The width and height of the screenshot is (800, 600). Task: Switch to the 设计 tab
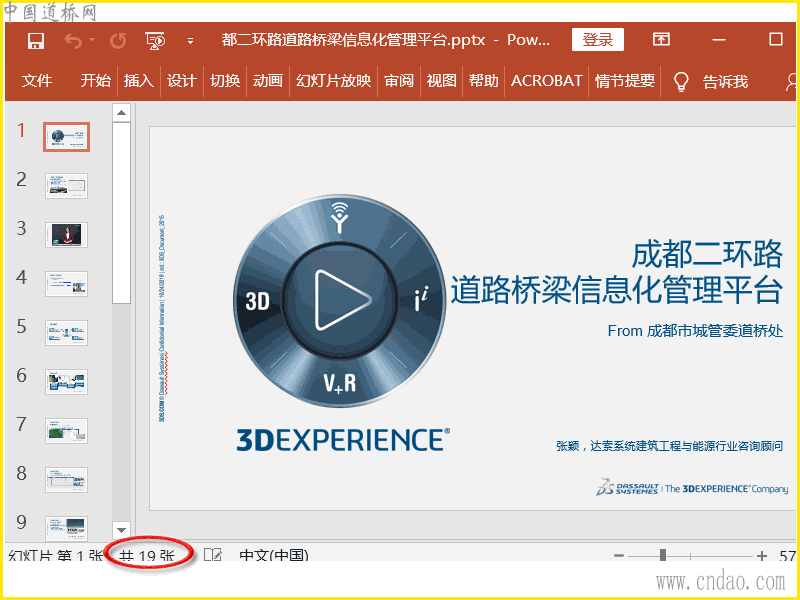182,81
